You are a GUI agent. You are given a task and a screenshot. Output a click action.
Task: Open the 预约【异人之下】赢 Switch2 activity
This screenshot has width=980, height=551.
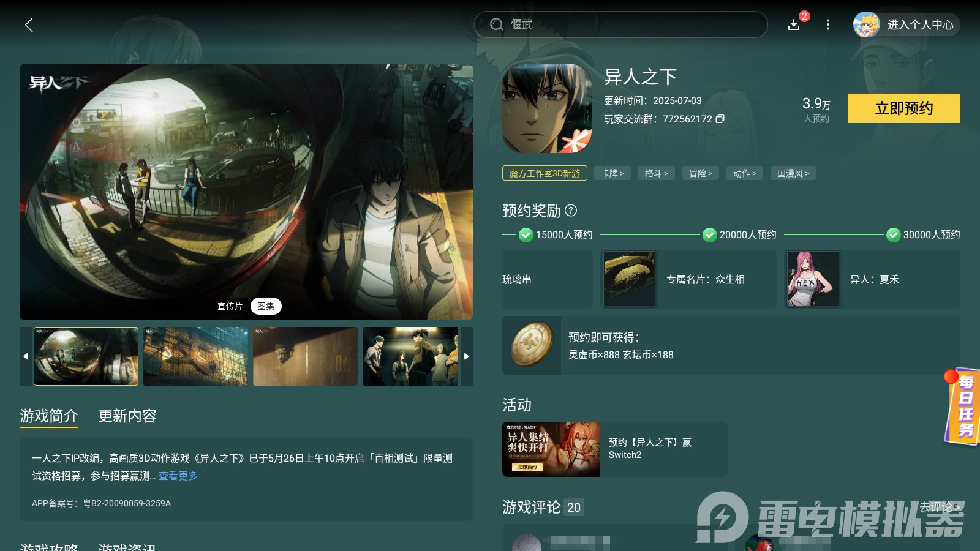pyautogui.click(x=615, y=449)
